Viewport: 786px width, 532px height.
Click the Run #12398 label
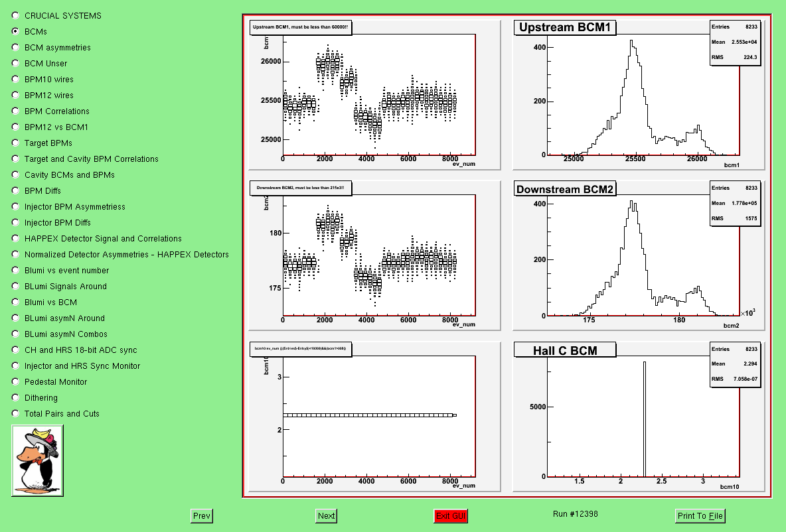576,514
